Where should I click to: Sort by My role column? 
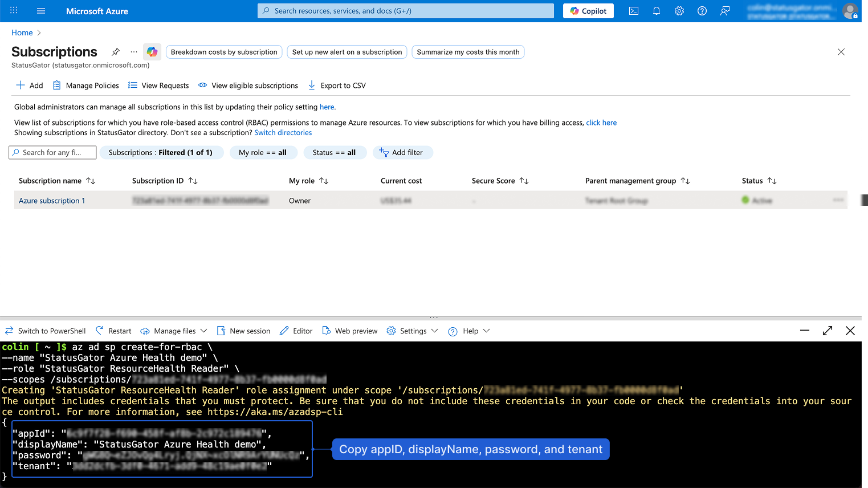click(308, 181)
